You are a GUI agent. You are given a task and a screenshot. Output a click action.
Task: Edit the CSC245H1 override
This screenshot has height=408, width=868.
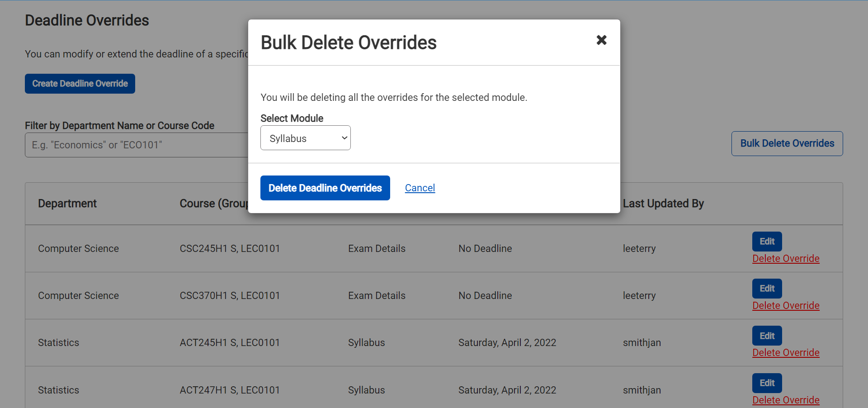767,242
